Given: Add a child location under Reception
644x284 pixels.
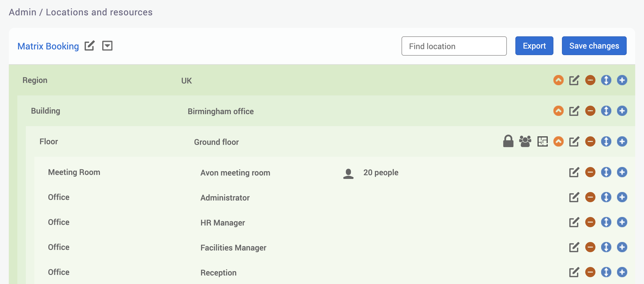Looking at the screenshot, I should click(x=622, y=272).
